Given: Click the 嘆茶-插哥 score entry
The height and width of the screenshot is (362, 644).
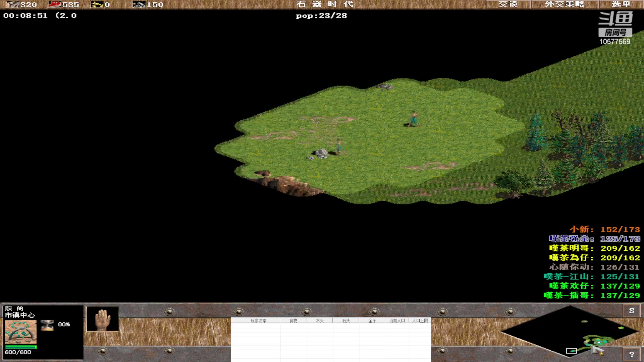Looking at the screenshot, I should [x=592, y=295].
